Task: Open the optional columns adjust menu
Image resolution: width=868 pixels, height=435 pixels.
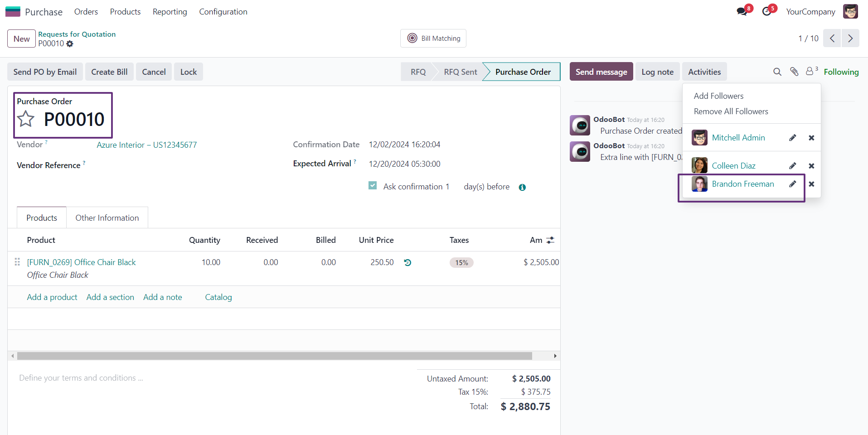Action: 550,240
